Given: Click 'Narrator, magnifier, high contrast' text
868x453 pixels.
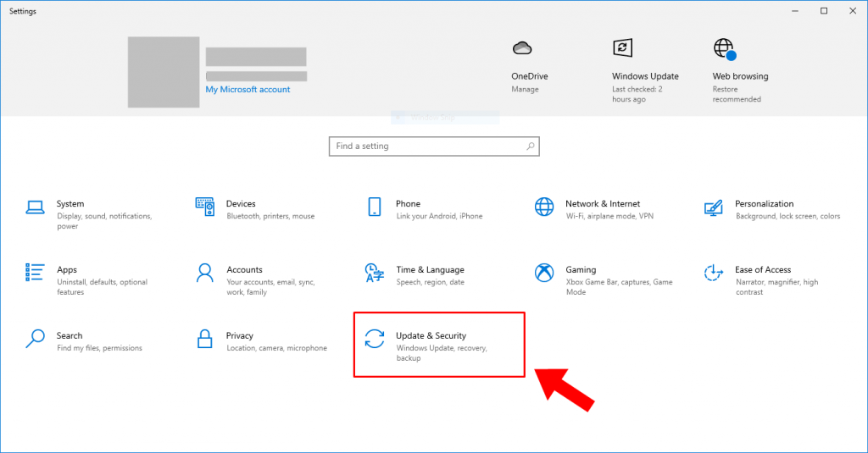Looking at the screenshot, I should (776, 286).
